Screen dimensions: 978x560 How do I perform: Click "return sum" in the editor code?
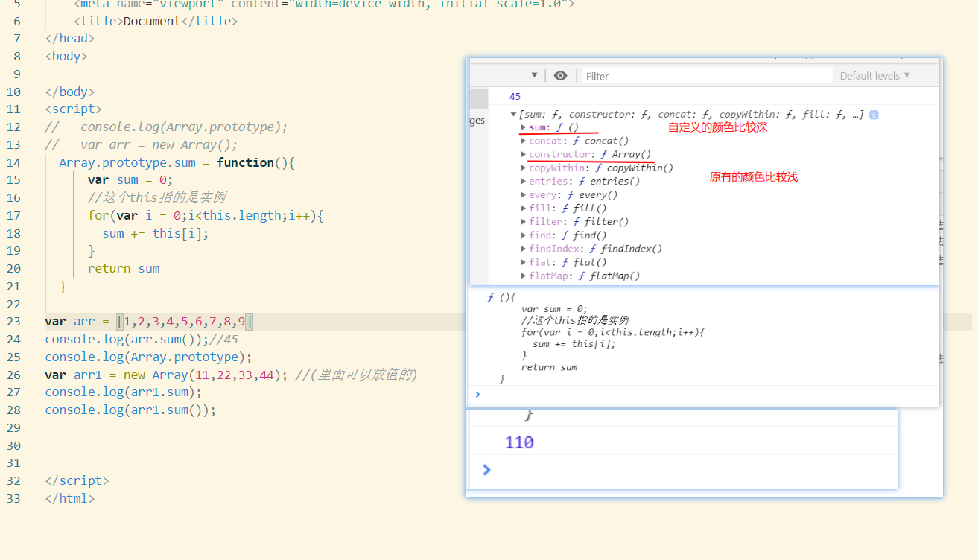click(124, 268)
